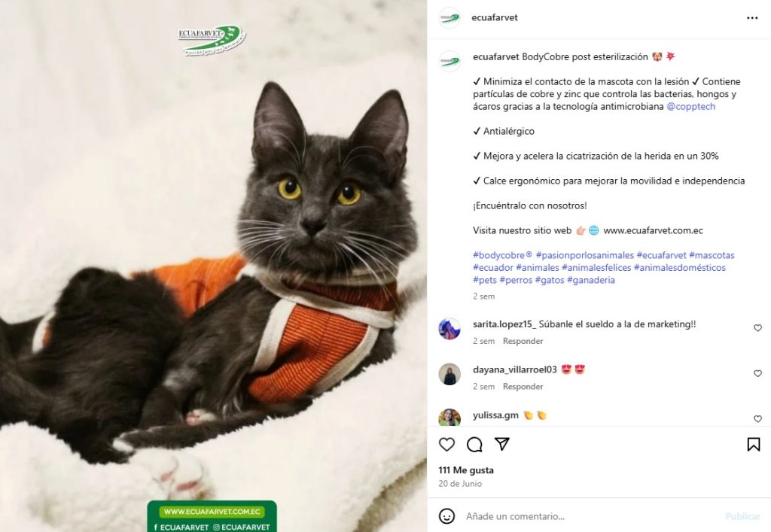Like sarita.lopez15_'s comment
The image size is (771, 532).
757,327
